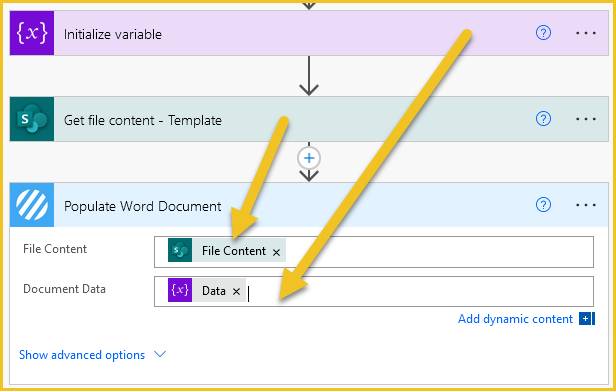
Task: Insert a new step with plus button
Action: (309, 158)
